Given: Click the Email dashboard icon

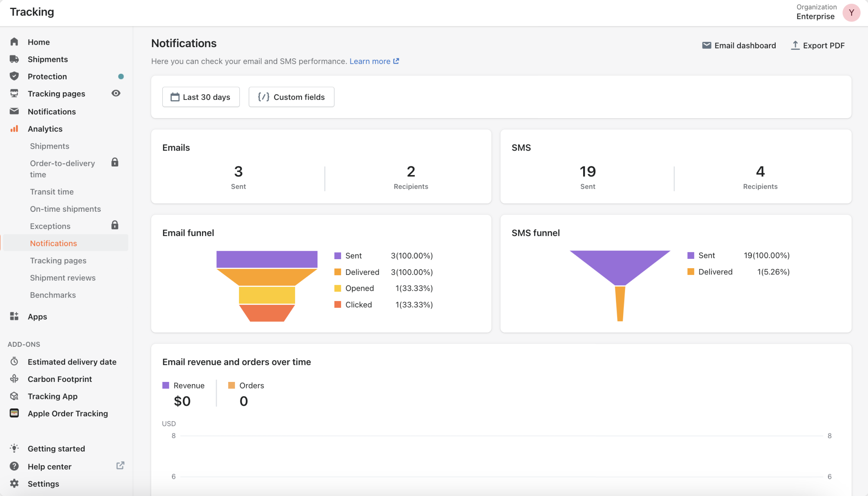Looking at the screenshot, I should [x=706, y=45].
